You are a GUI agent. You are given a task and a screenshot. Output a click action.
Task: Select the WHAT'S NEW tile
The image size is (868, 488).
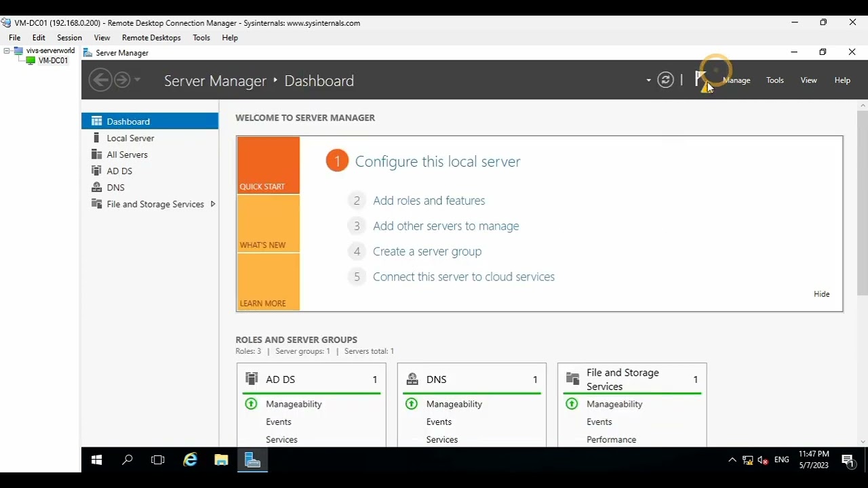pyautogui.click(x=268, y=224)
